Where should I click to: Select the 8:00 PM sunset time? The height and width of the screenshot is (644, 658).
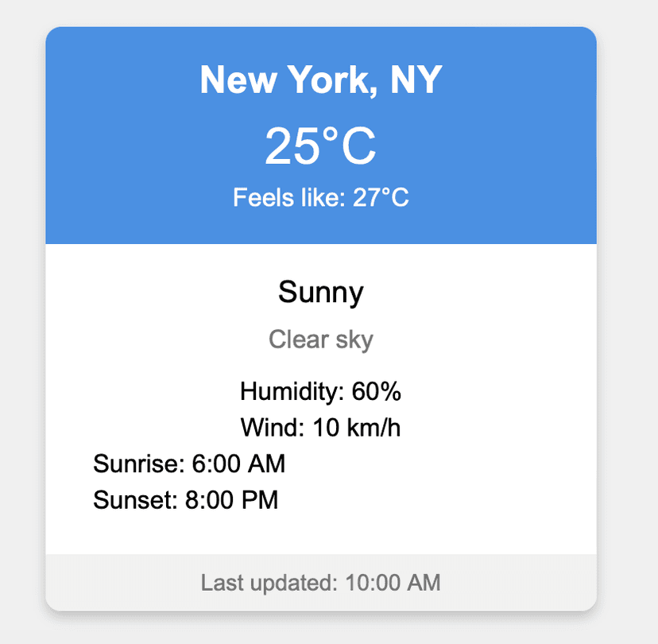232,500
